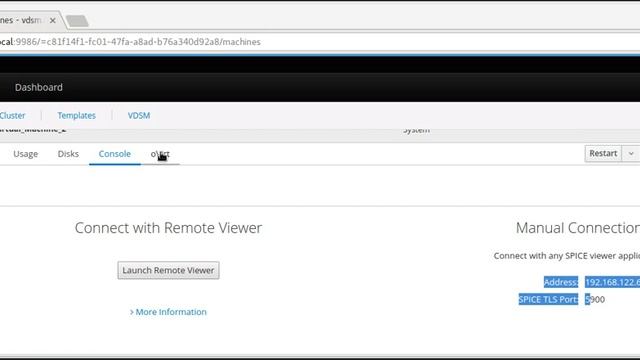
Task: Go to the Cluster section
Action: coord(12,116)
